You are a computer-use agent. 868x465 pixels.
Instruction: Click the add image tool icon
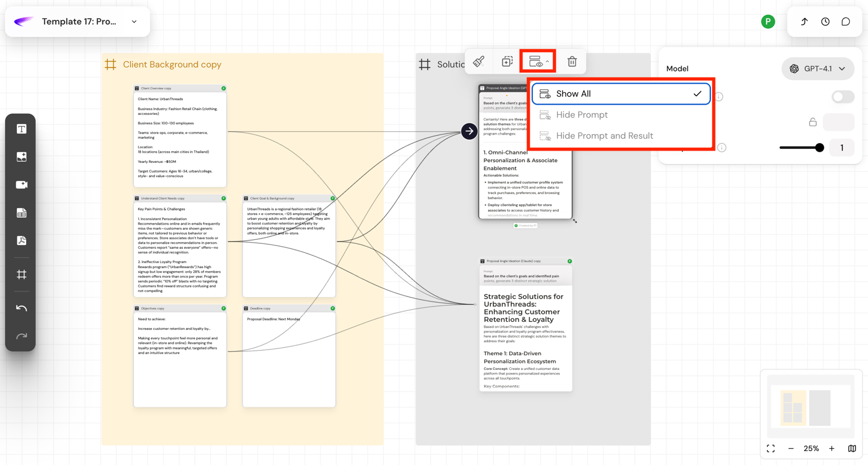tap(21, 157)
